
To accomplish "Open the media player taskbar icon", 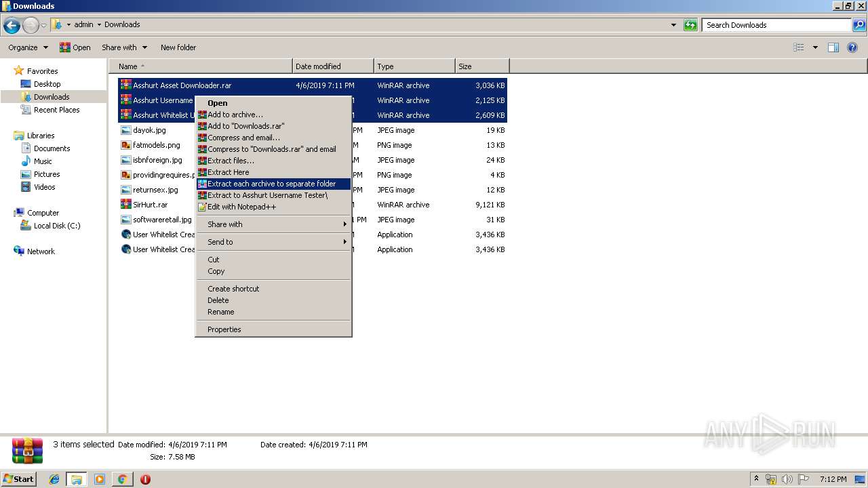I will [100, 479].
